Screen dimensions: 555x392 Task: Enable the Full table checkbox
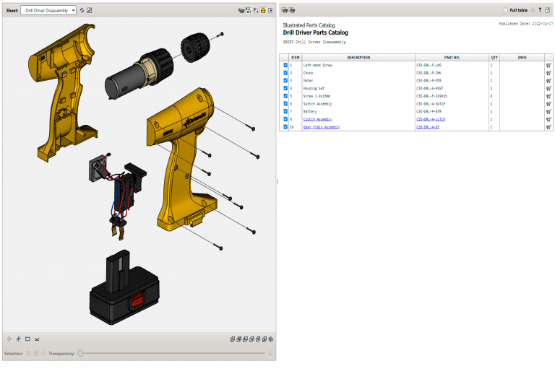tap(506, 10)
